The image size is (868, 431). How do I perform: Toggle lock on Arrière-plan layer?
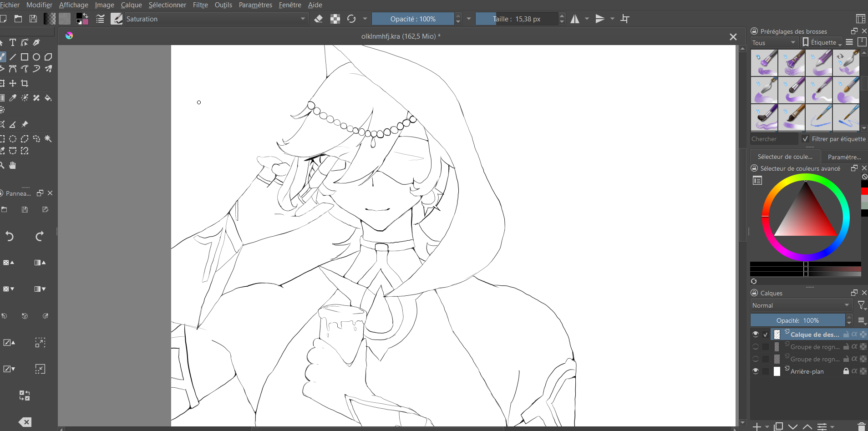[846, 371]
